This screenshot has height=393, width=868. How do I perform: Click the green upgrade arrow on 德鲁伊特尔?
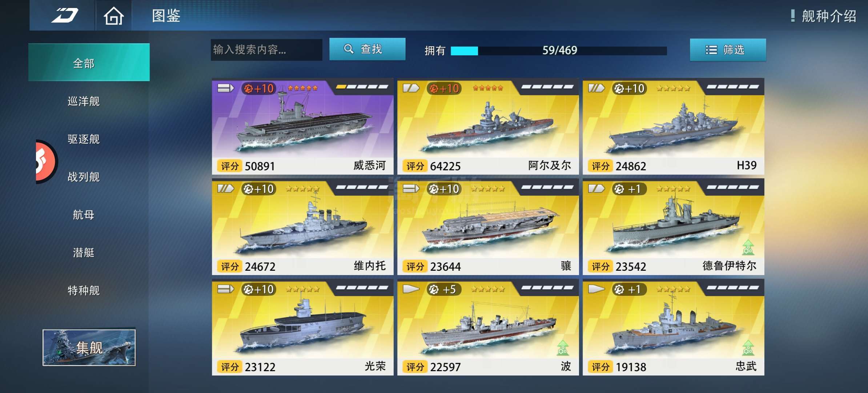point(748,247)
